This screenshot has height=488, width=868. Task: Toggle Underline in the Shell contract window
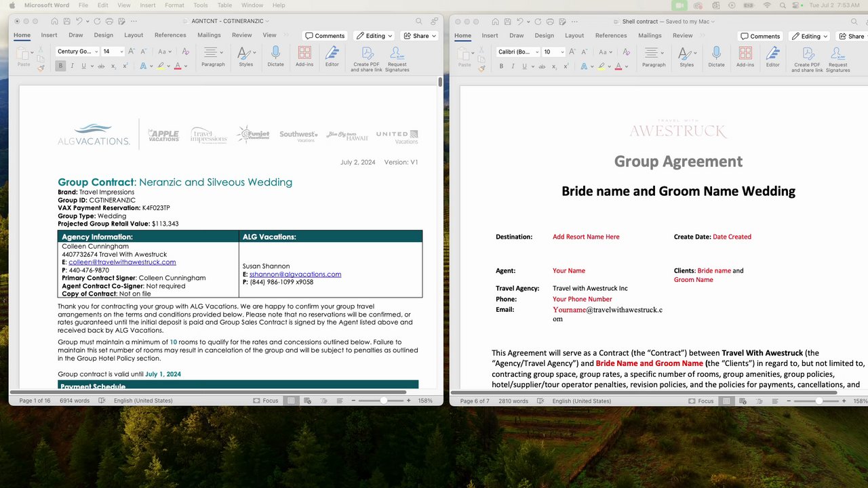524,66
